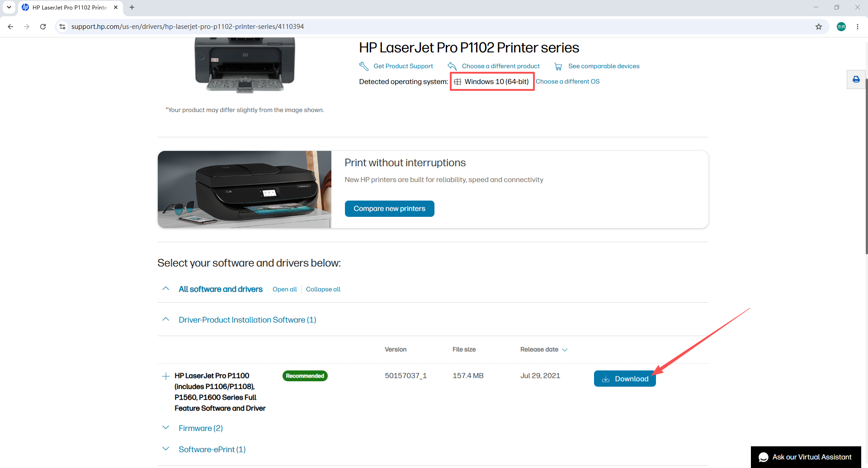The width and height of the screenshot is (868, 468).
Task: Click the HP LaserJet printer product image
Action: [245, 65]
